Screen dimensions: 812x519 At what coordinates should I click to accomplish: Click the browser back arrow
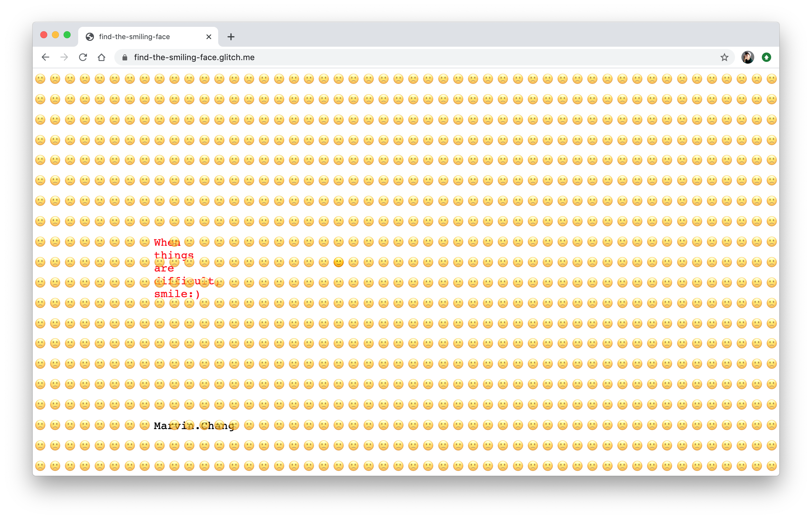(x=45, y=58)
